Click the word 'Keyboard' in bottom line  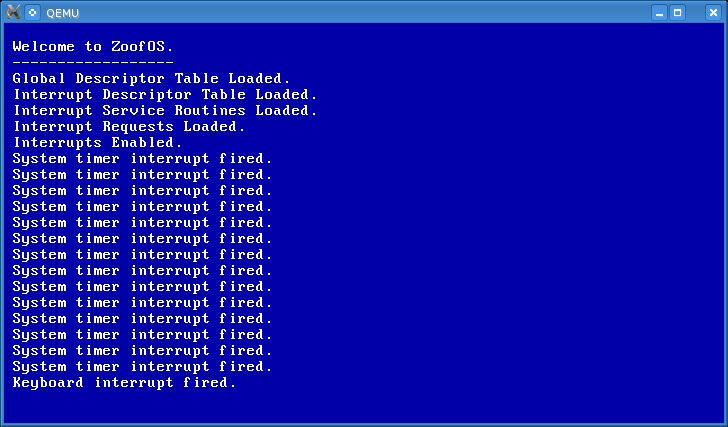coord(48,383)
